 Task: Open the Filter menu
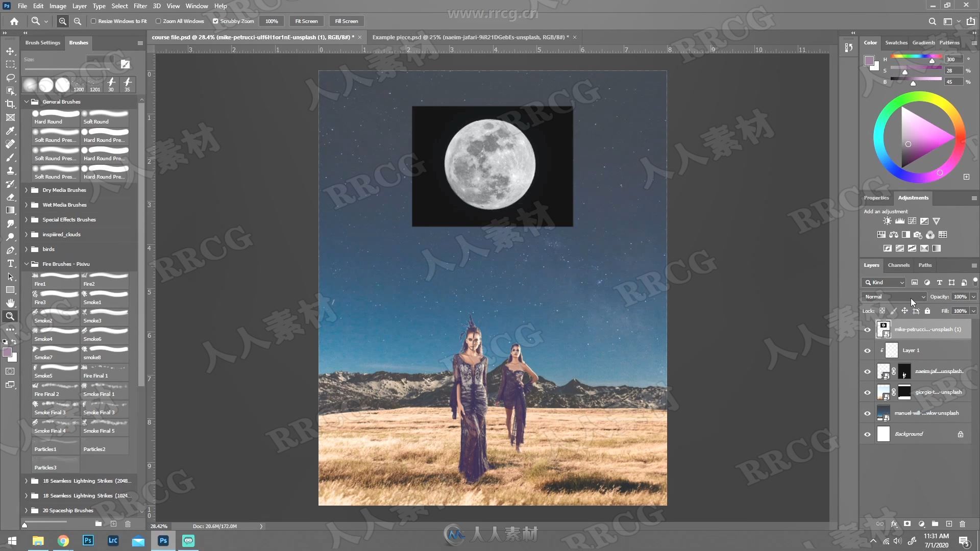pos(139,6)
